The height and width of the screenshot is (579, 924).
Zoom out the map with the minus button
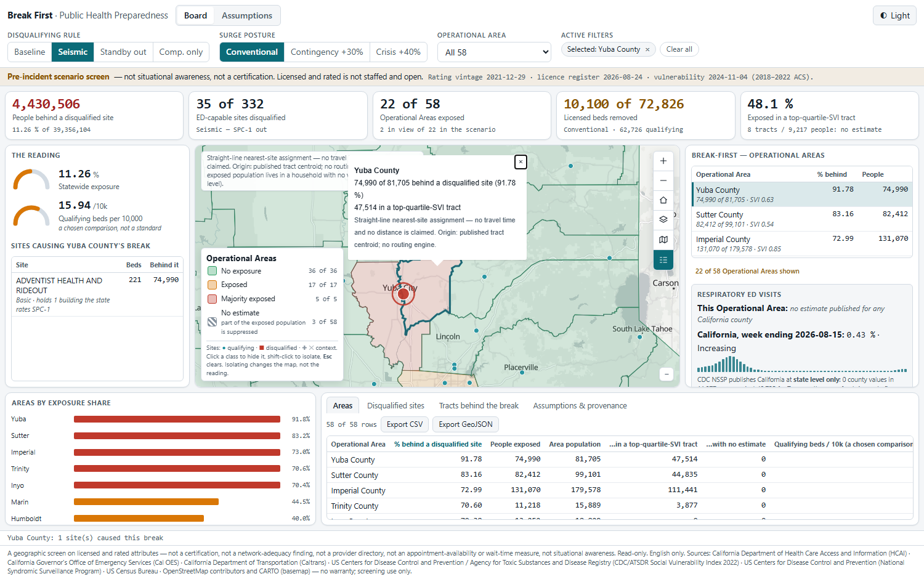click(663, 180)
